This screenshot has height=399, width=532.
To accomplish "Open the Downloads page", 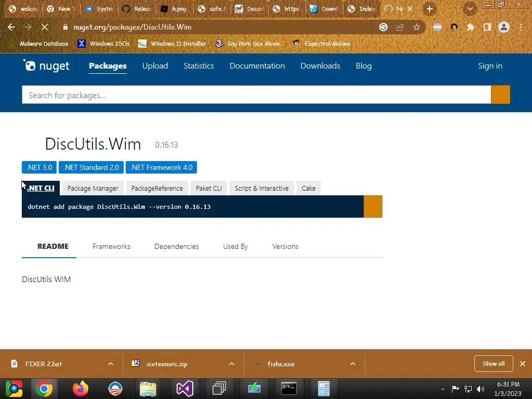I will tap(320, 66).
